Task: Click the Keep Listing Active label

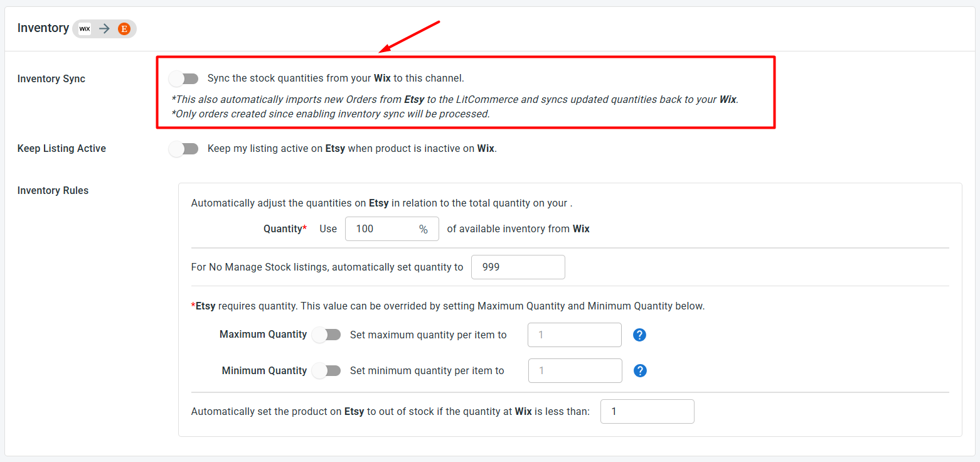Action: coord(61,149)
